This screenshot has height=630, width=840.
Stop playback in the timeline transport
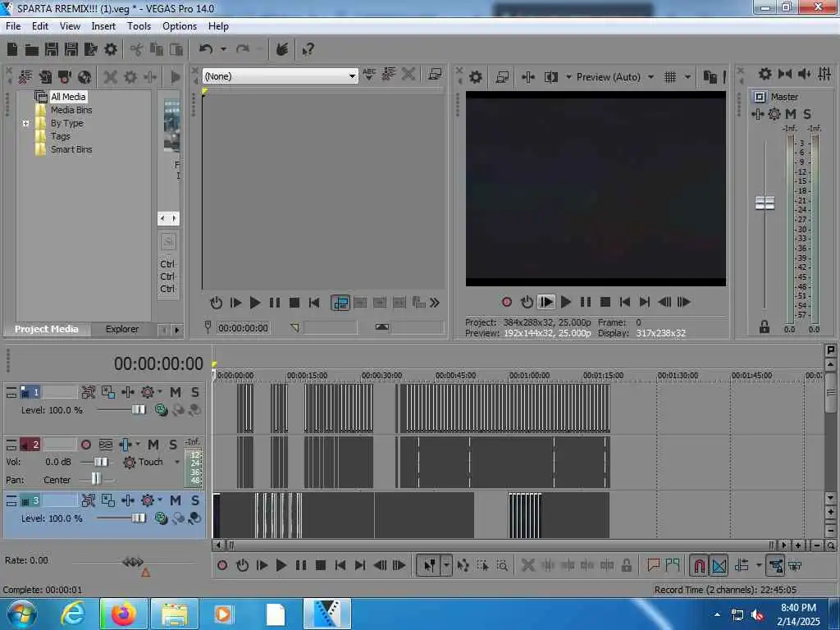click(x=321, y=565)
